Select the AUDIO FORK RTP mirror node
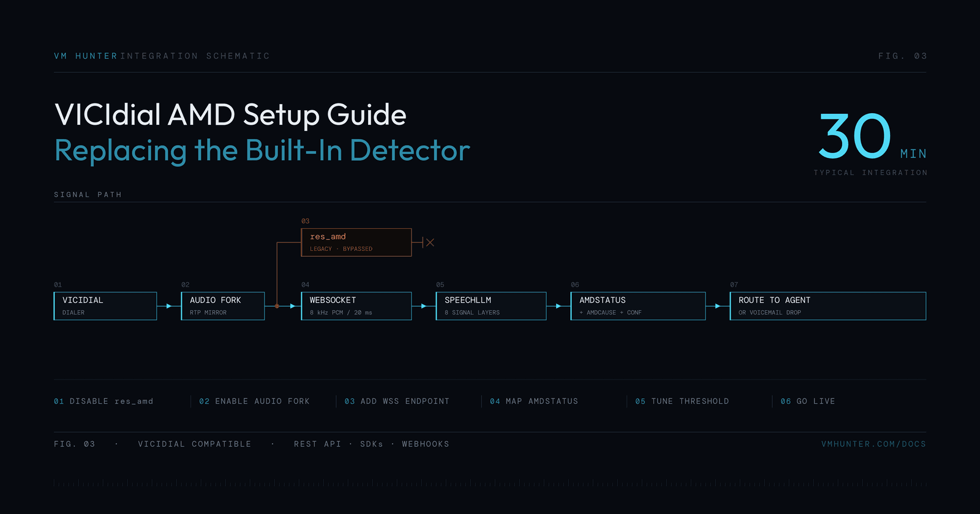 click(x=223, y=306)
